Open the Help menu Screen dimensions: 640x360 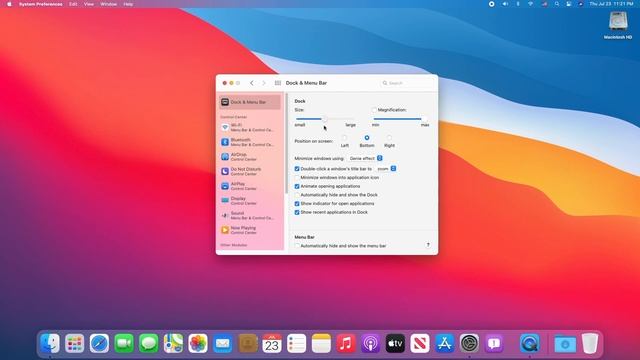[x=128, y=4]
